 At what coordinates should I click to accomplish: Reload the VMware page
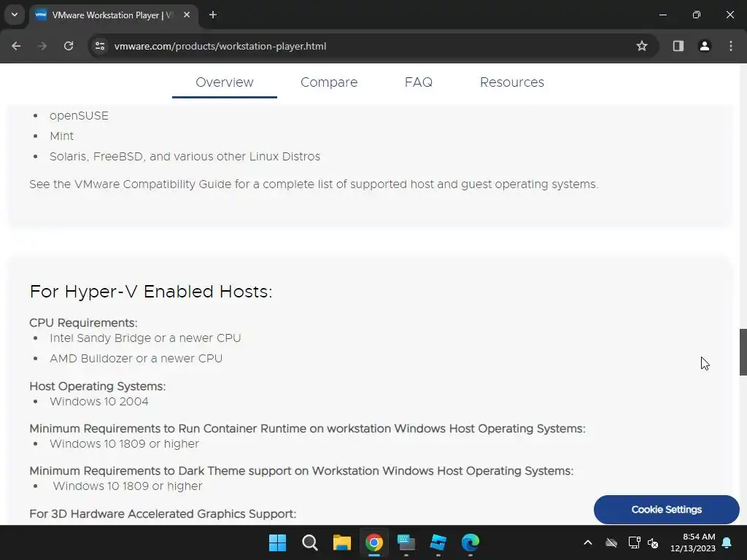coord(69,46)
